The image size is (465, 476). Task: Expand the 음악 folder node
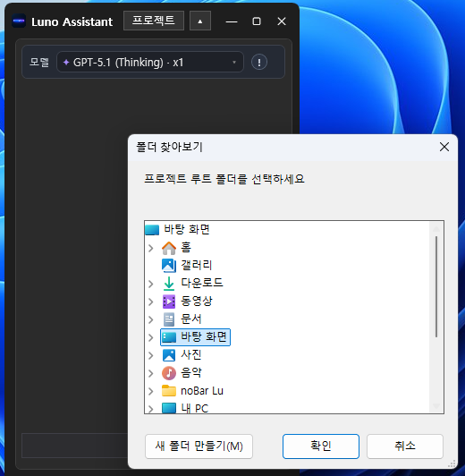[x=151, y=373]
